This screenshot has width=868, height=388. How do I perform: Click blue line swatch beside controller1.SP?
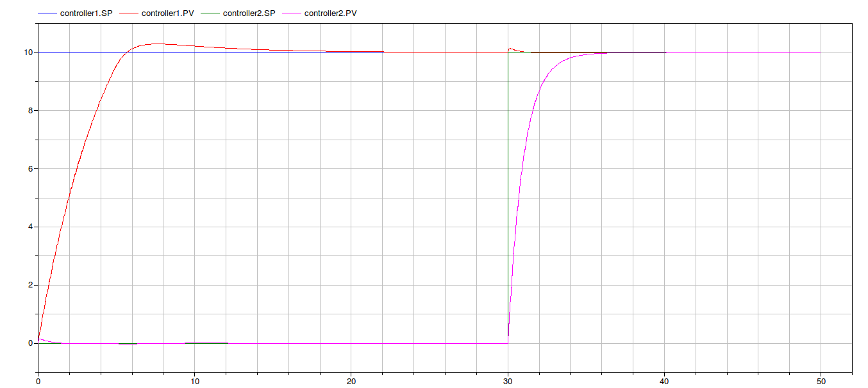coord(47,13)
